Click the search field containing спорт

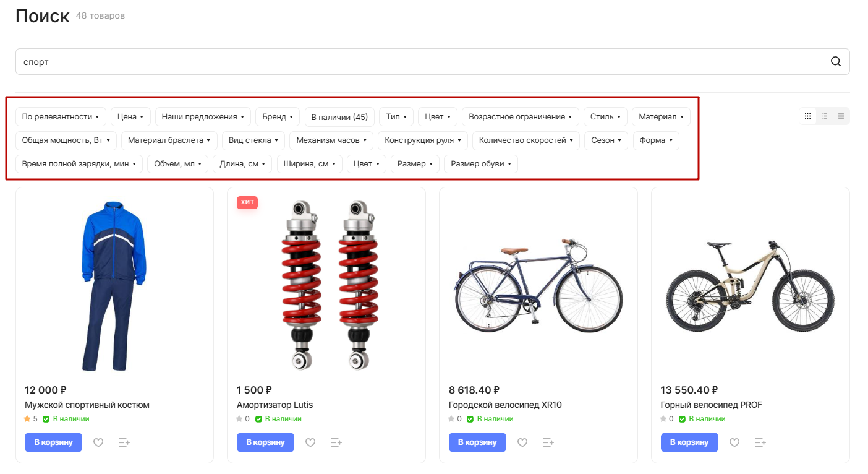coord(433,62)
